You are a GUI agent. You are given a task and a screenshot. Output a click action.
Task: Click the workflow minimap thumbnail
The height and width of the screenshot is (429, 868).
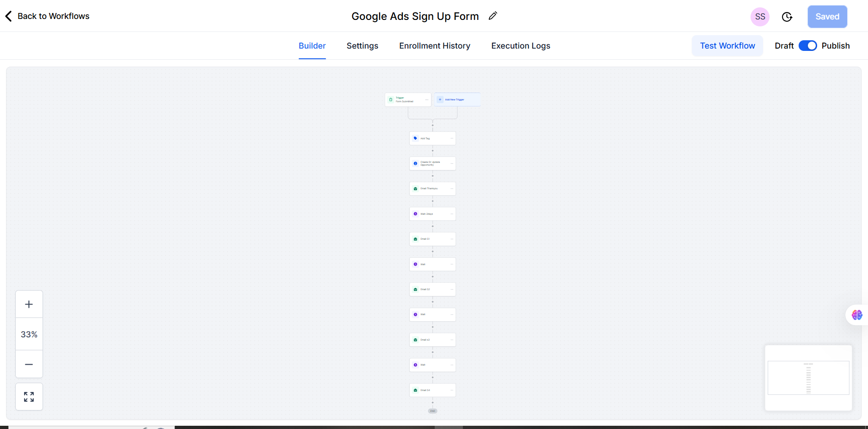[x=808, y=378]
